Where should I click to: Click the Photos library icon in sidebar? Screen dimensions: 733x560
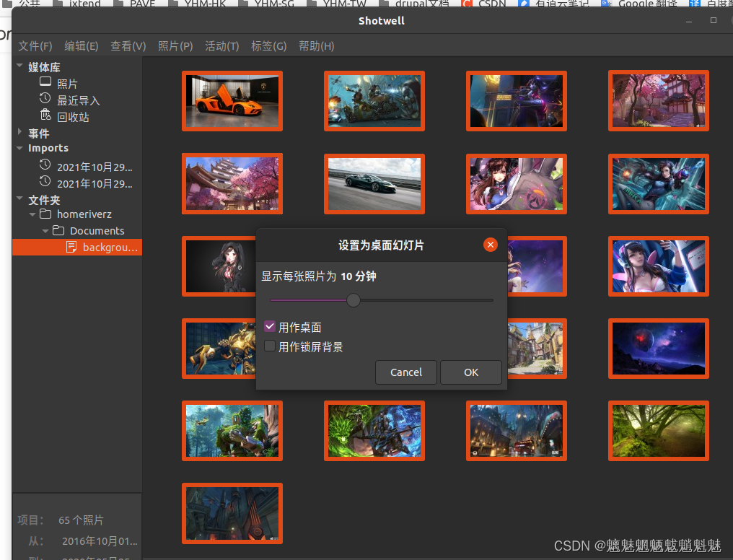coord(45,82)
